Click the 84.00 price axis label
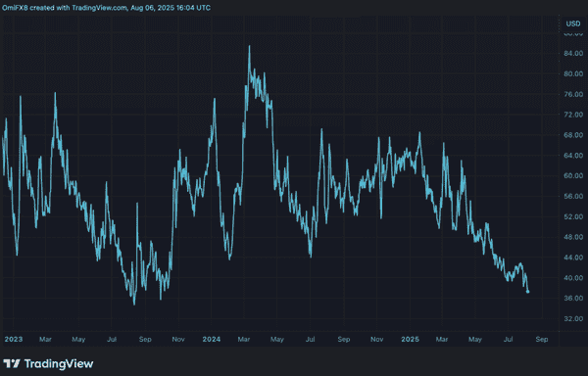The width and height of the screenshot is (588, 376). 573,54
